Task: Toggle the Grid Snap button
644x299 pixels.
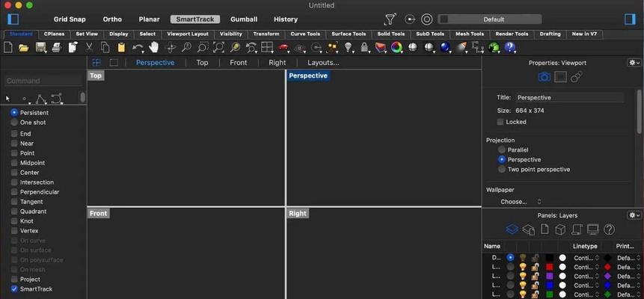Action: tap(70, 19)
